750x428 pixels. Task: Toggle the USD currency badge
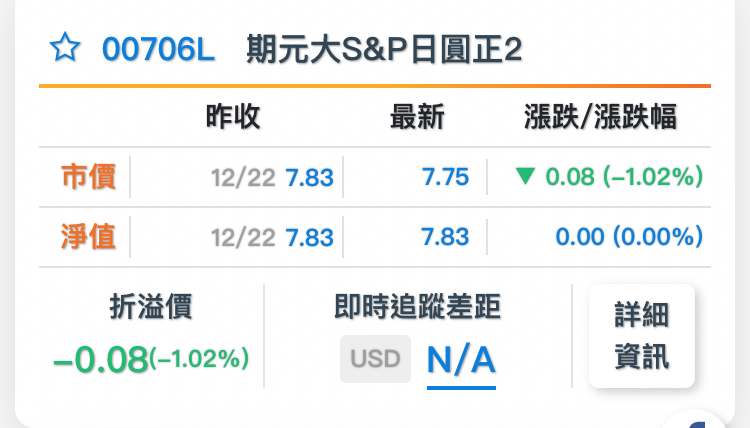(x=375, y=359)
